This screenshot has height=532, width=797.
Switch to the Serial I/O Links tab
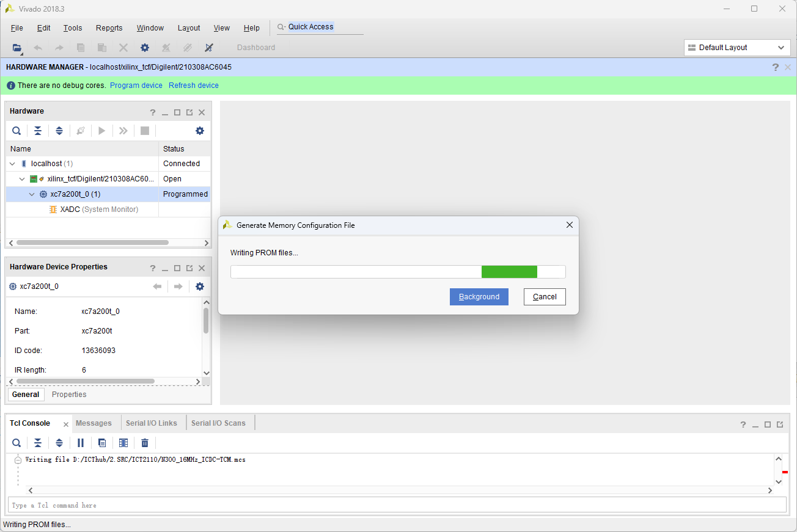pos(152,423)
